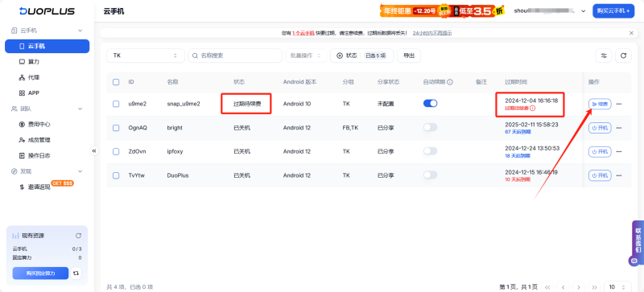Click the 续费 renew button for u9me2

600,104
